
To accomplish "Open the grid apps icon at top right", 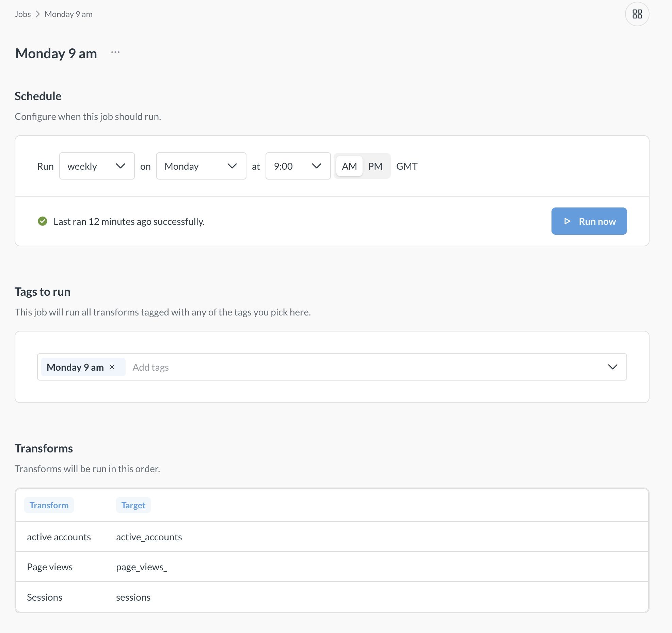I will point(637,14).
